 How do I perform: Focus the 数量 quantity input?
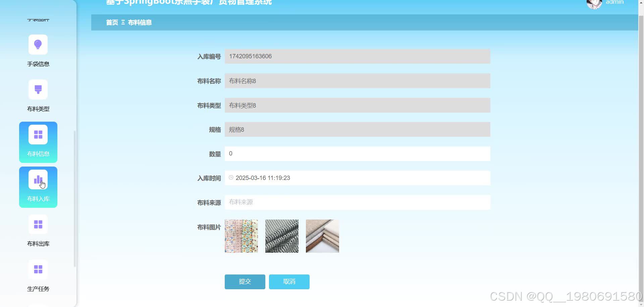tap(358, 153)
